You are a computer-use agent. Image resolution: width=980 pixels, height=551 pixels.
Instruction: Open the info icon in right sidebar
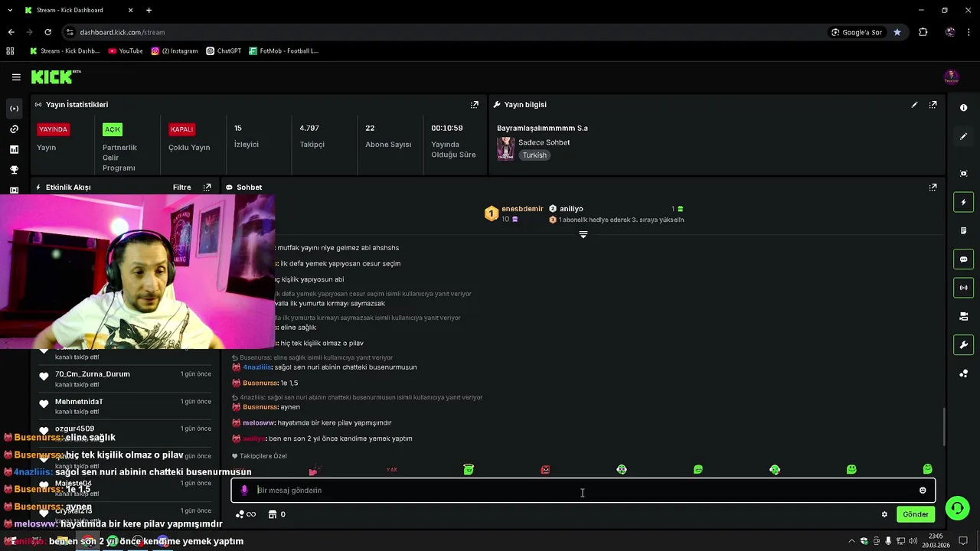pyautogui.click(x=964, y=108)
